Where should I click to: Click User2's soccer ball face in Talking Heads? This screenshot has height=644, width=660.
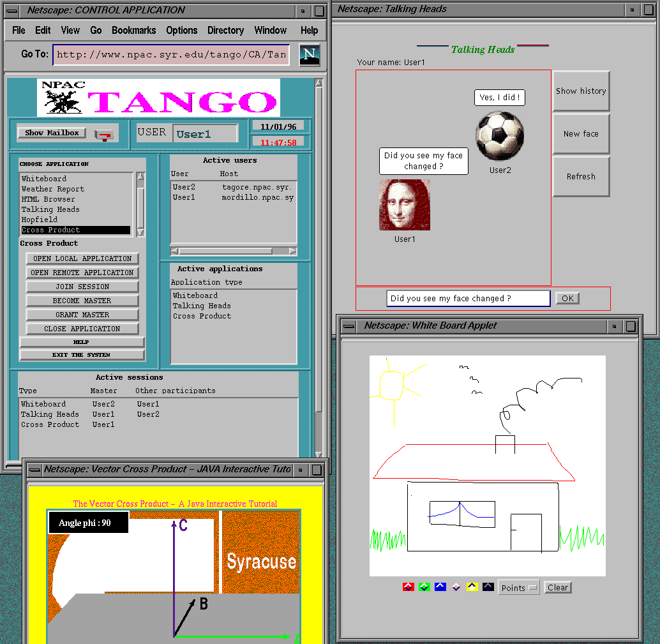coord(500,135)
